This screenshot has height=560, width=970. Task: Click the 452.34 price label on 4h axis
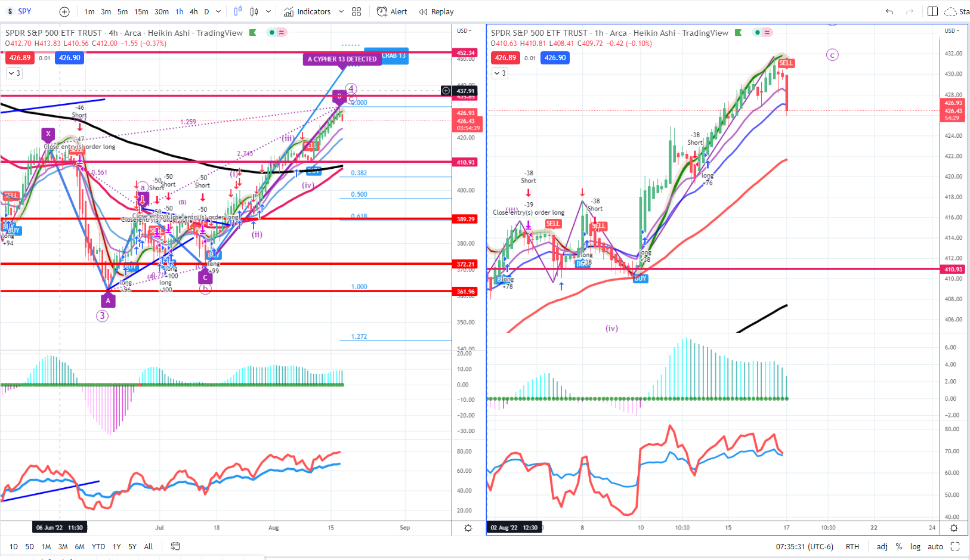466,52
